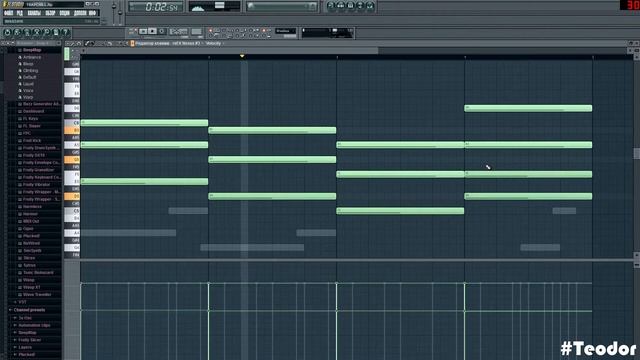Select Slicex in browser list
Screen dimensions: 640x360
tap(29, 258)
